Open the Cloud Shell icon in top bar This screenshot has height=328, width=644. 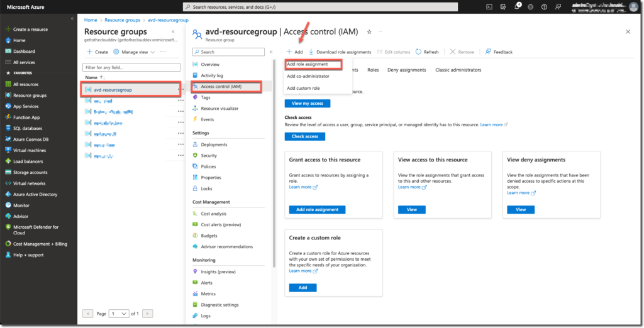[x=489, y=7]
